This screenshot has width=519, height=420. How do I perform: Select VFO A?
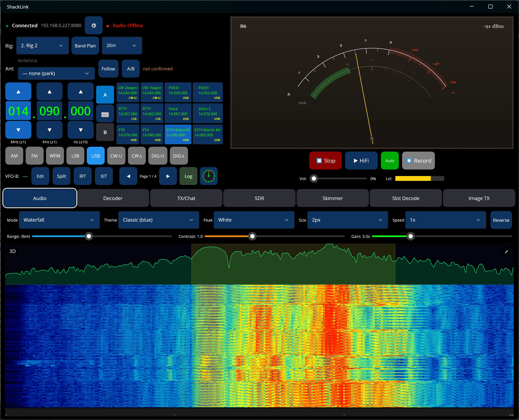click(x=105, y=95)
